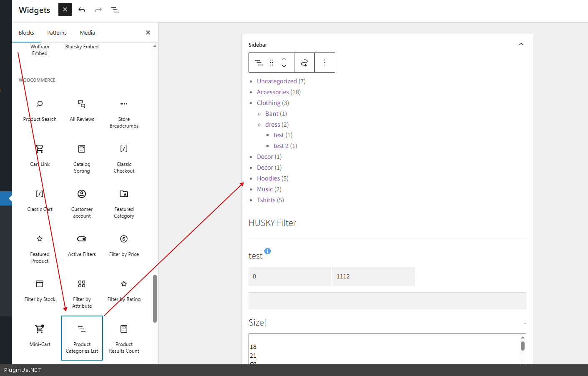The width and height of the screenshot is (588, 376).
Task: Toggle the document overview list view
Action: 115,10
